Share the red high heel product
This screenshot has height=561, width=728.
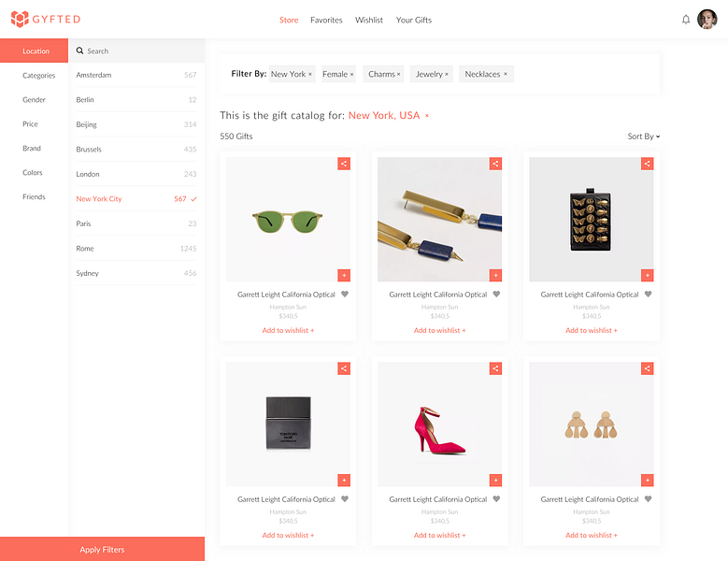coord(496,368)
